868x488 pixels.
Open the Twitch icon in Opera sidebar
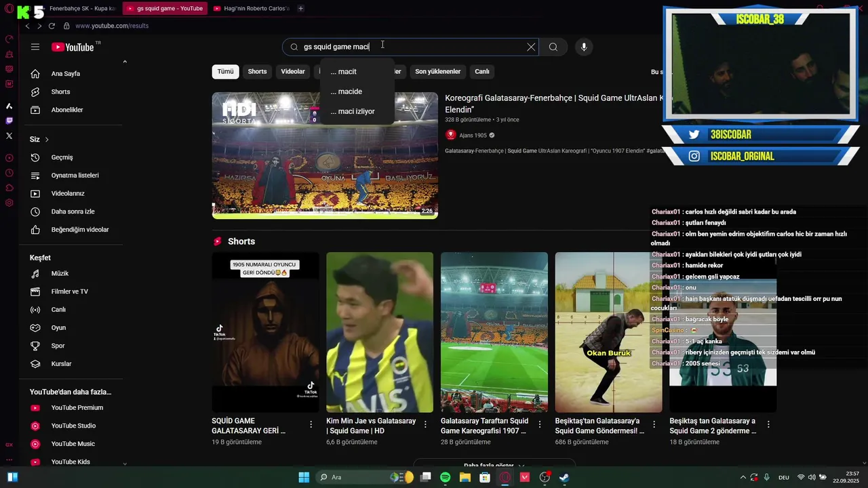9,121
